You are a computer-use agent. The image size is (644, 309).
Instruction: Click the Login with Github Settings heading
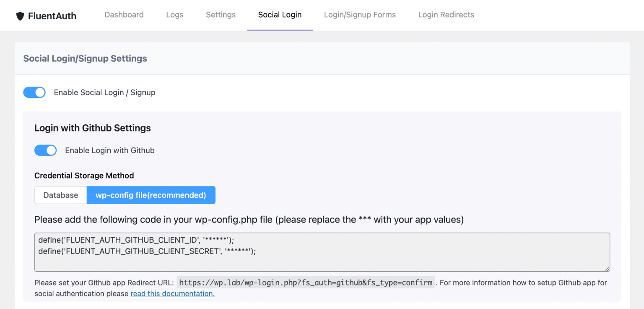pyautogui.click(x=92, y=128)
